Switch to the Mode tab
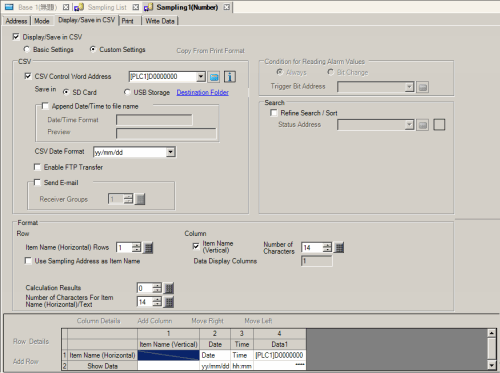The height and width of the screenshot is (373, 500). click(42, 21)
